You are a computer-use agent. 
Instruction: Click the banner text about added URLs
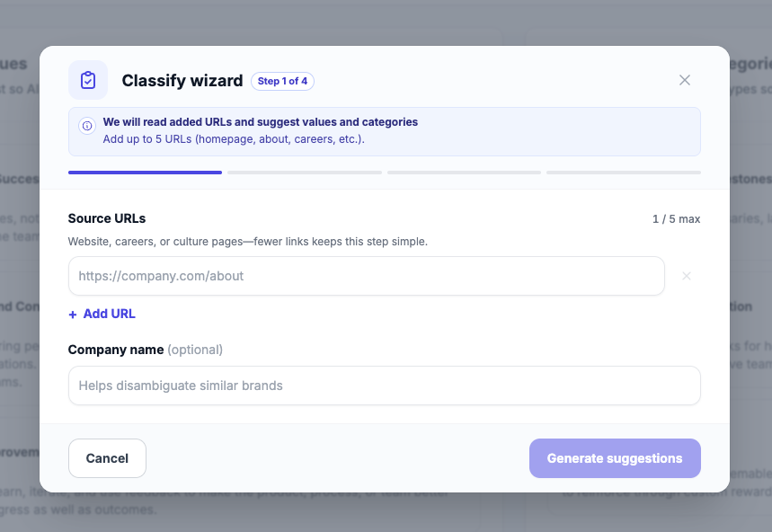point(261,122)
